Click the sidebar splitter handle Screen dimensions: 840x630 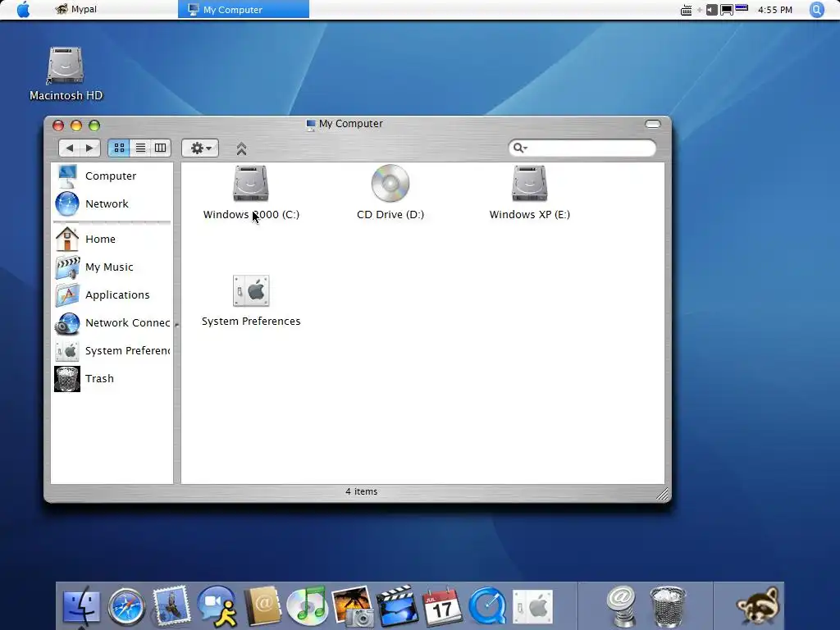coord(177,324)
